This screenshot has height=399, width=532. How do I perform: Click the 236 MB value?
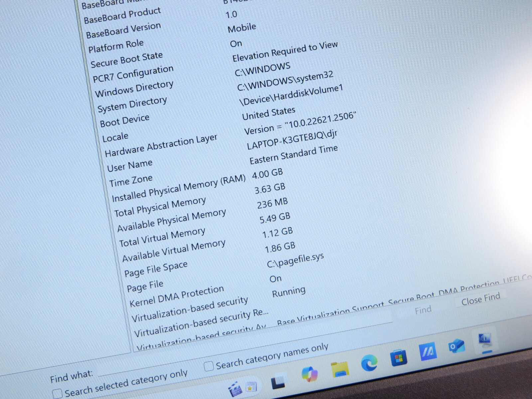coord(272,203)
